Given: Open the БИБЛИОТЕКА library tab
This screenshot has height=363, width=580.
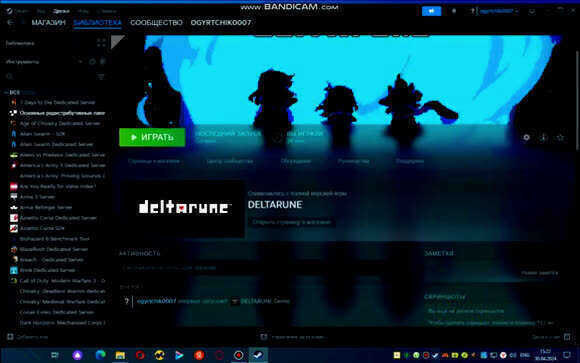Looking at the screenshot, I should pyautogui.click(x=97, y=23).
